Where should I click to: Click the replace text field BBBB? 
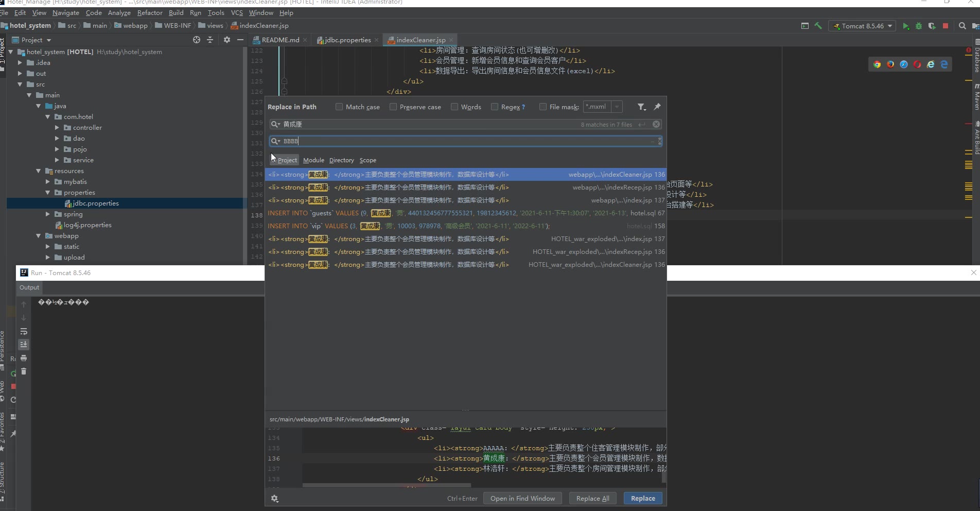(x=466, y=141)
